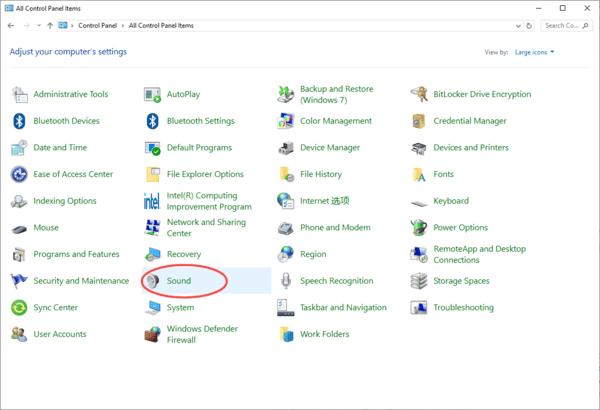
Task: Open the Internet options globe icon
Action: point(285,201)
